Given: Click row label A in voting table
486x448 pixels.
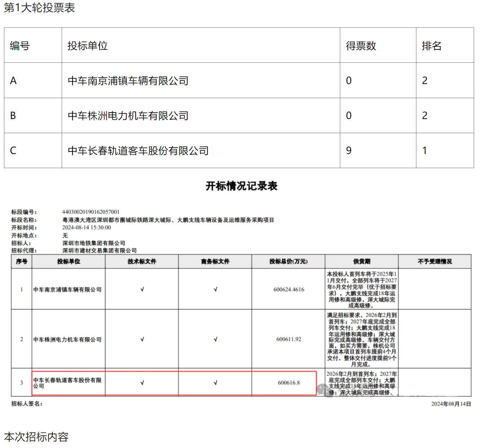Looking at the screenshot, I should coord(13,81).
